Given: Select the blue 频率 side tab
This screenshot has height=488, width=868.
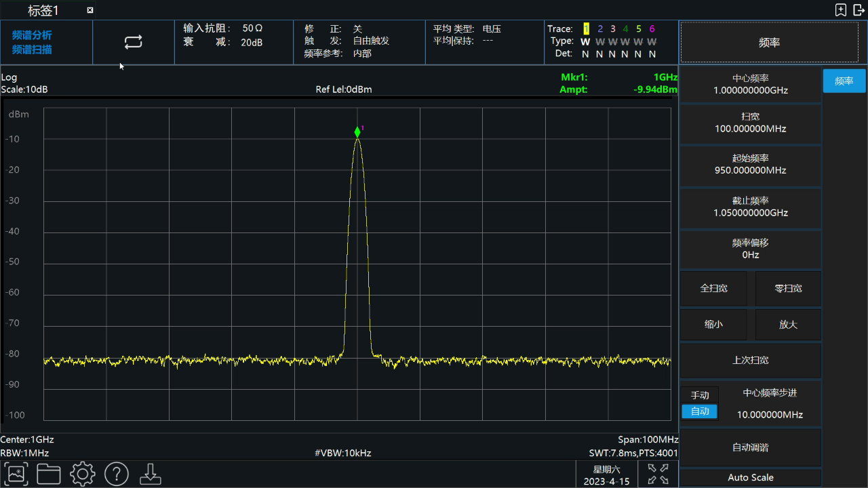Looking at the screenshot, I should (844, 81).
